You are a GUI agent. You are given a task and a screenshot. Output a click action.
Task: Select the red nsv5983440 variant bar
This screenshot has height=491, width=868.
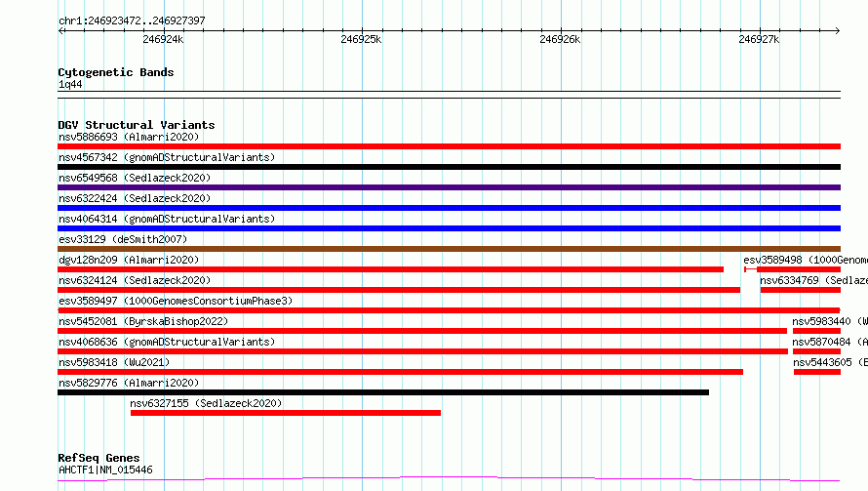(816, 331)
